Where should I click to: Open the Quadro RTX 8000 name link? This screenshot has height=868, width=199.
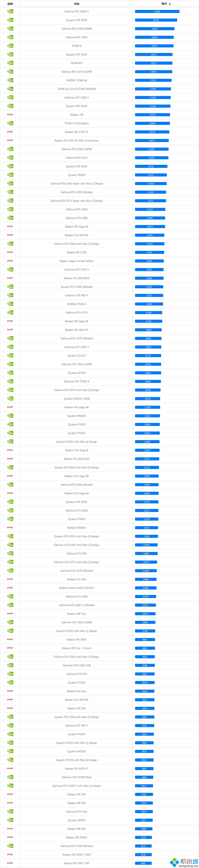77,20
